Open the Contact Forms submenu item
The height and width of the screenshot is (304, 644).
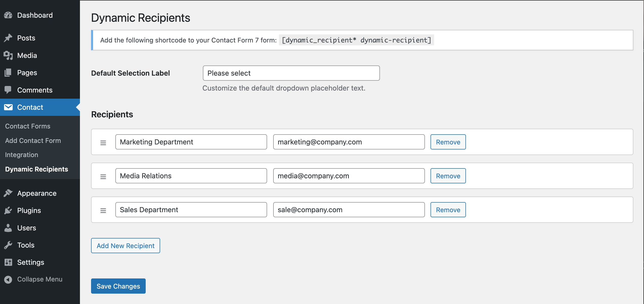(x=28, y=126)
